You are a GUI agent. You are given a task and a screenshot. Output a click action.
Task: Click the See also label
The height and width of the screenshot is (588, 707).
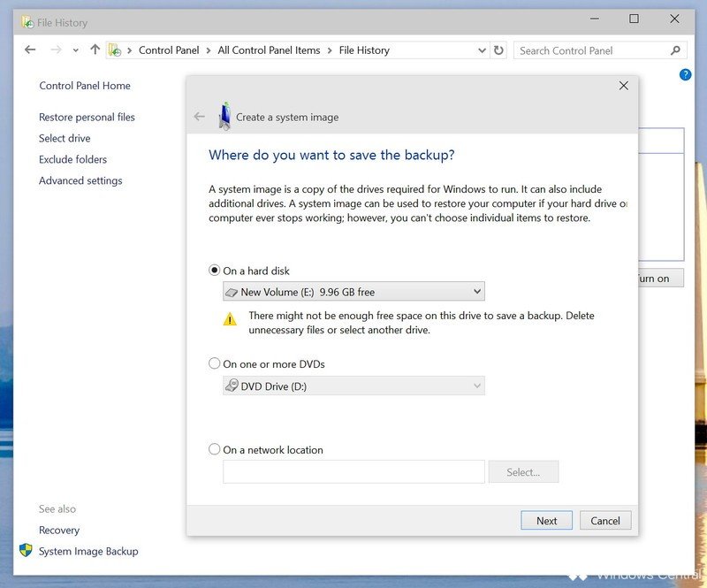point(57,509)
